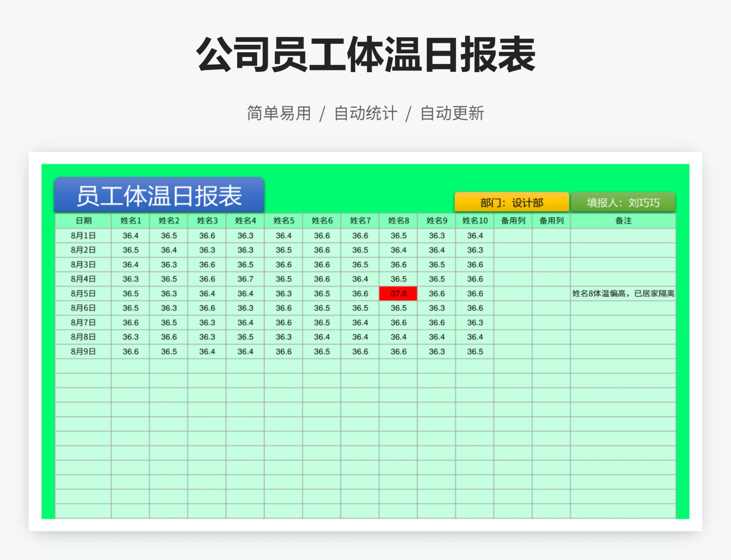This screenshot has height=560, width=731.
Task: Click the 36.4 cell under 姓名1 for 8月1日
Action: pyautogui.click(x=130, y=236)
